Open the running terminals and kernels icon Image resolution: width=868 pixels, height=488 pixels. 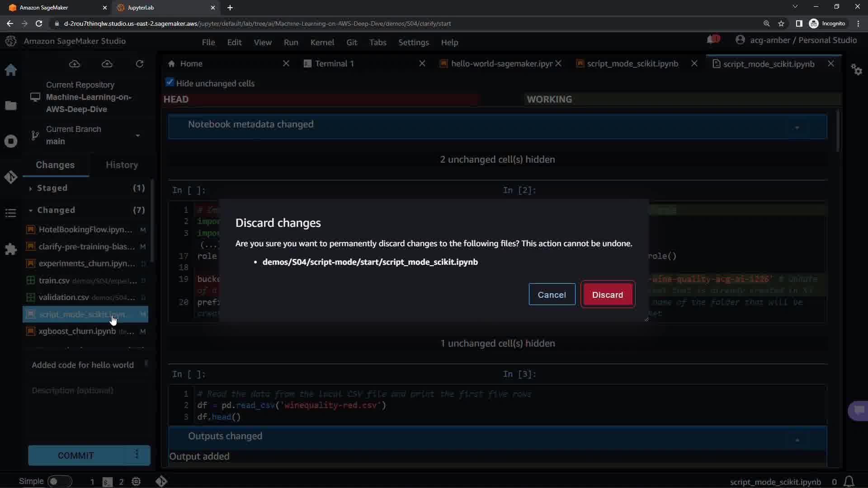(11, 141)
